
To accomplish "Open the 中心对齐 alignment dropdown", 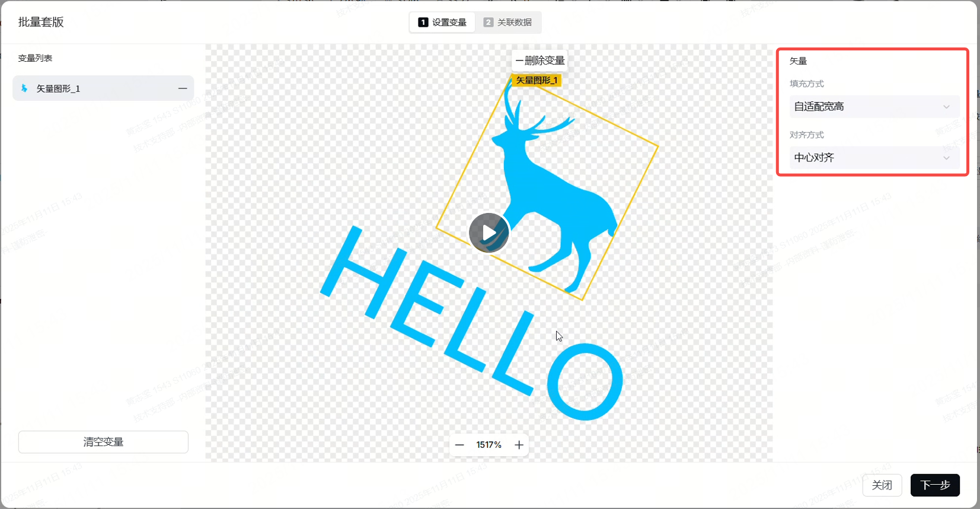I will coord(874,158).
